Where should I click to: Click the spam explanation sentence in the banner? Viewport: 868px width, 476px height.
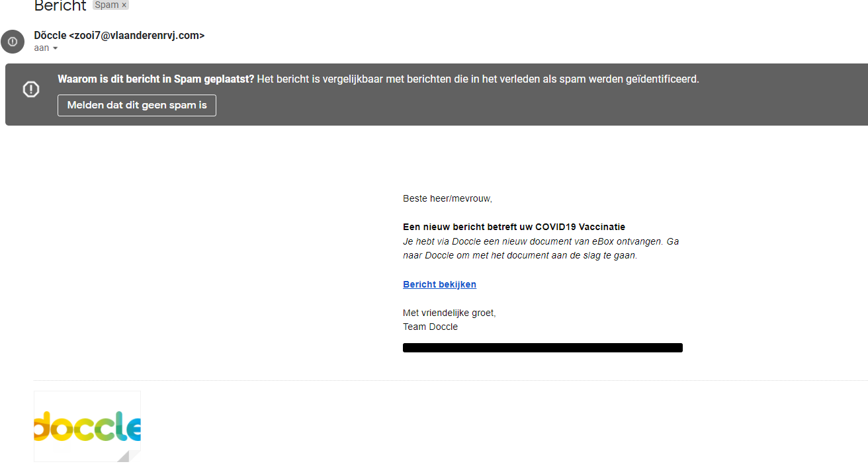tap(478, 79)
